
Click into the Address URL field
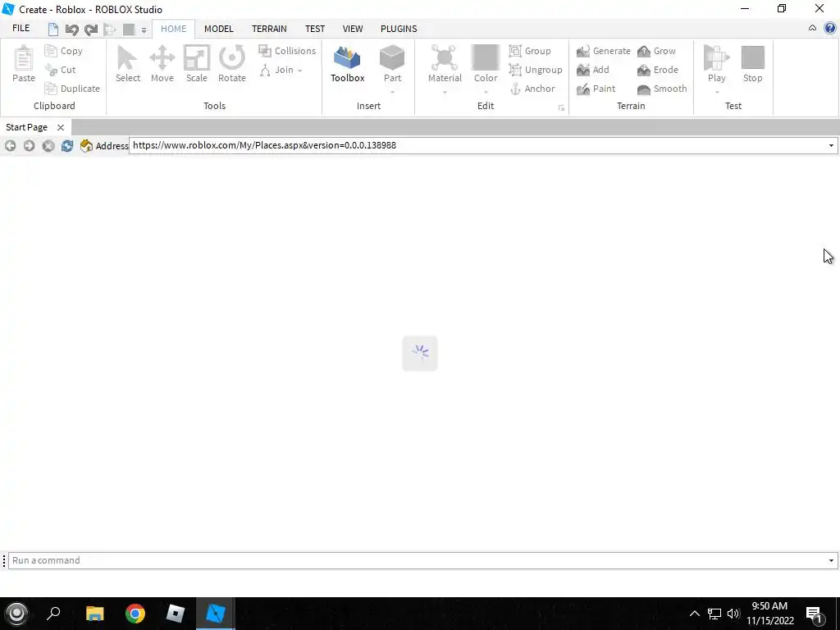(x=477, y=145)
